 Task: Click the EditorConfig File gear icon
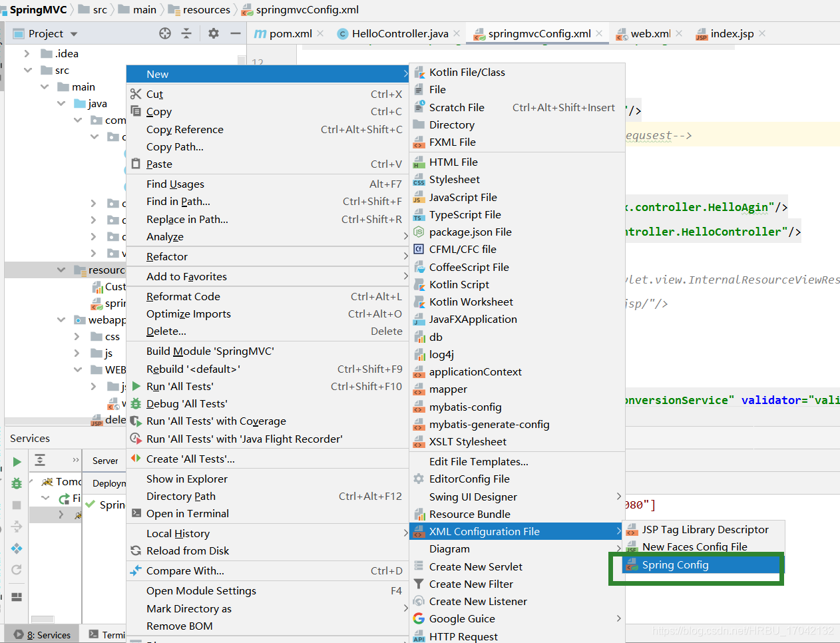[419, 479]
